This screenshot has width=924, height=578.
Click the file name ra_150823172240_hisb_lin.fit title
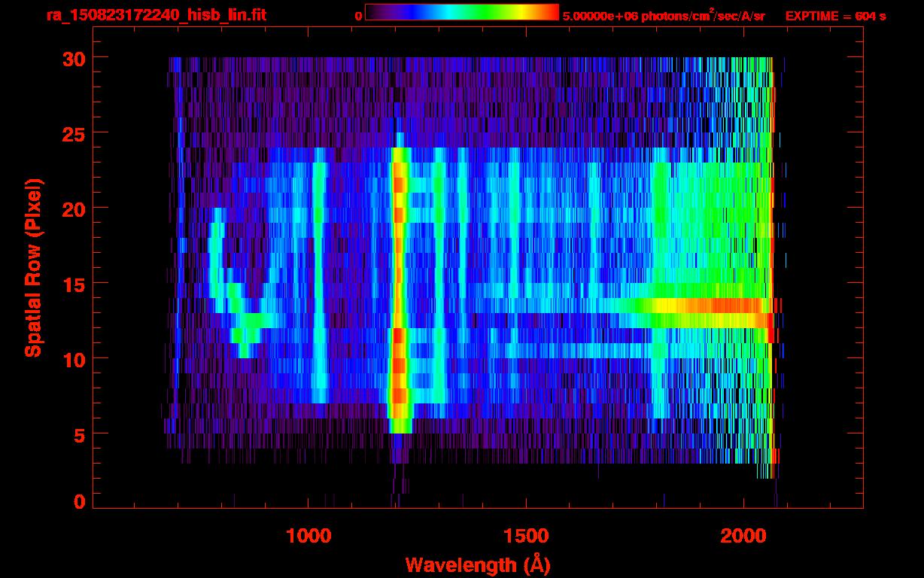coord(156,15)
